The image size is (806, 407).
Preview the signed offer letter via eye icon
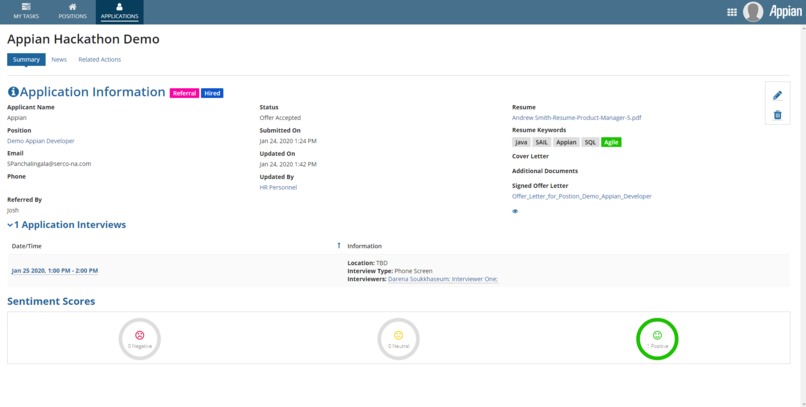click(515, 211)
